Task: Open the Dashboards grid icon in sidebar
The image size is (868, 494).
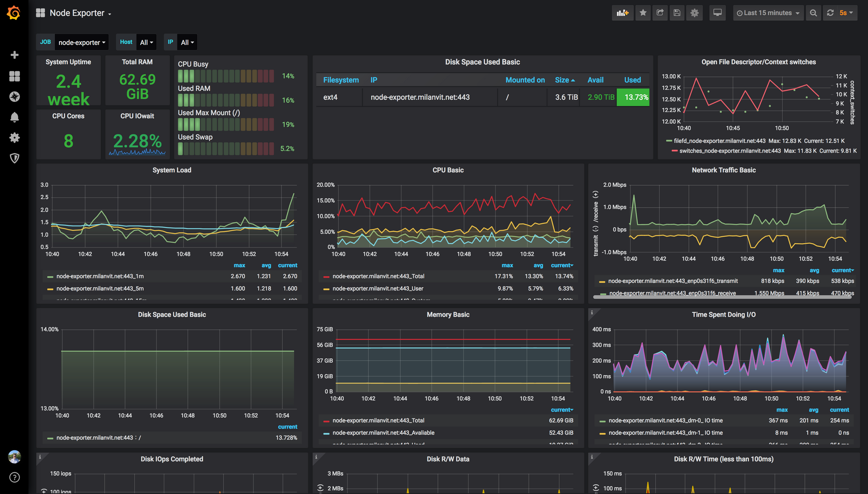Action: point(14,76)
